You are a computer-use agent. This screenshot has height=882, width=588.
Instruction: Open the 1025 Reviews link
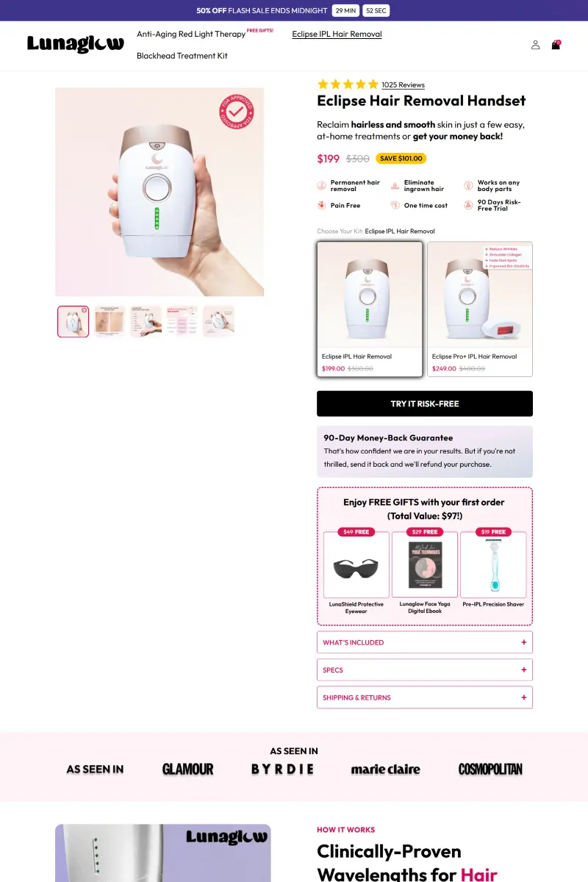click(x=403, y=85)
